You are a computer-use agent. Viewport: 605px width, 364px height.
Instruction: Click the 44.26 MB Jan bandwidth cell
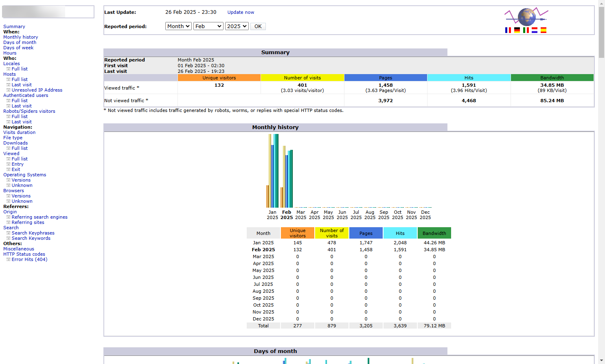tap(434, 243)
